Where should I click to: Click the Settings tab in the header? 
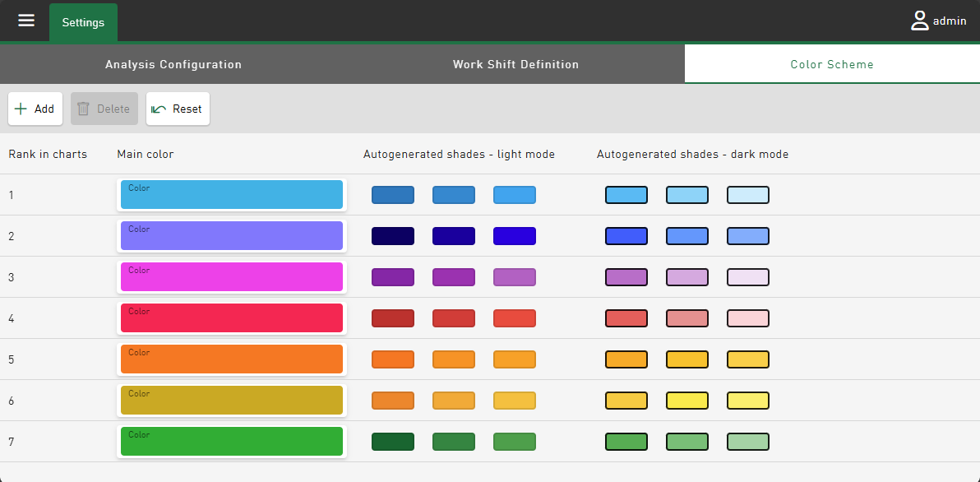[x=83, y=22]
